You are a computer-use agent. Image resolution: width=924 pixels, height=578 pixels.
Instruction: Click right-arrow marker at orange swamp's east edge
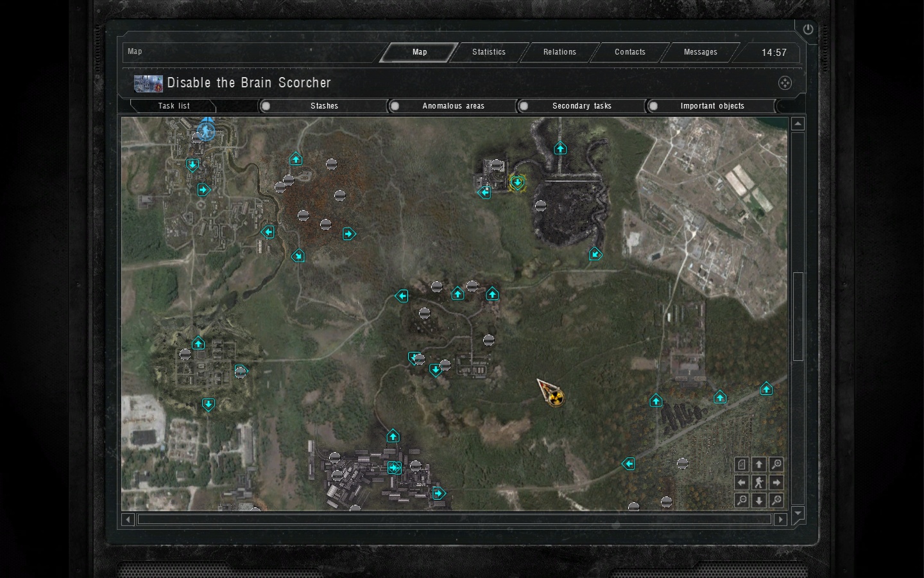pyautogui.click(x=348, y=234)
